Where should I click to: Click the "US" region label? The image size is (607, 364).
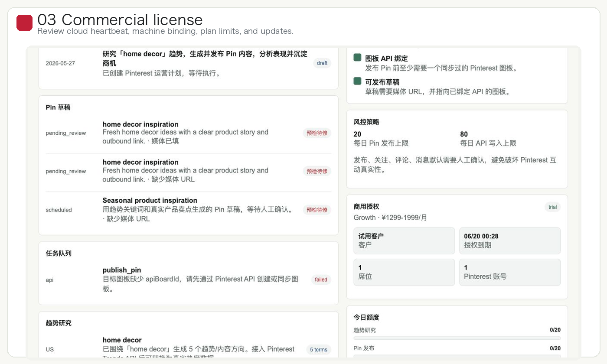coord(50,350)
